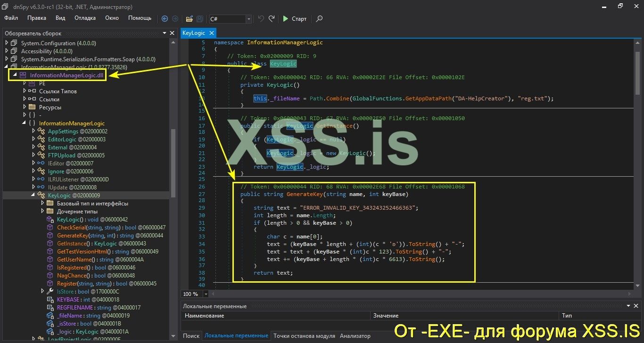Select the KEYBASE field icon
Image resolution: width=644 pixels, height=343 pixels.
pyautogui.click(x=50, y=299)
